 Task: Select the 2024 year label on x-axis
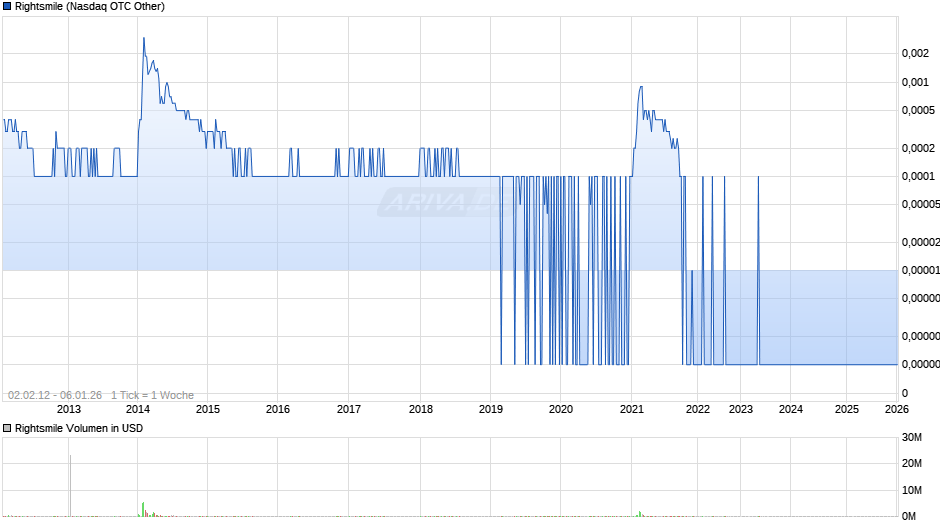791,409
